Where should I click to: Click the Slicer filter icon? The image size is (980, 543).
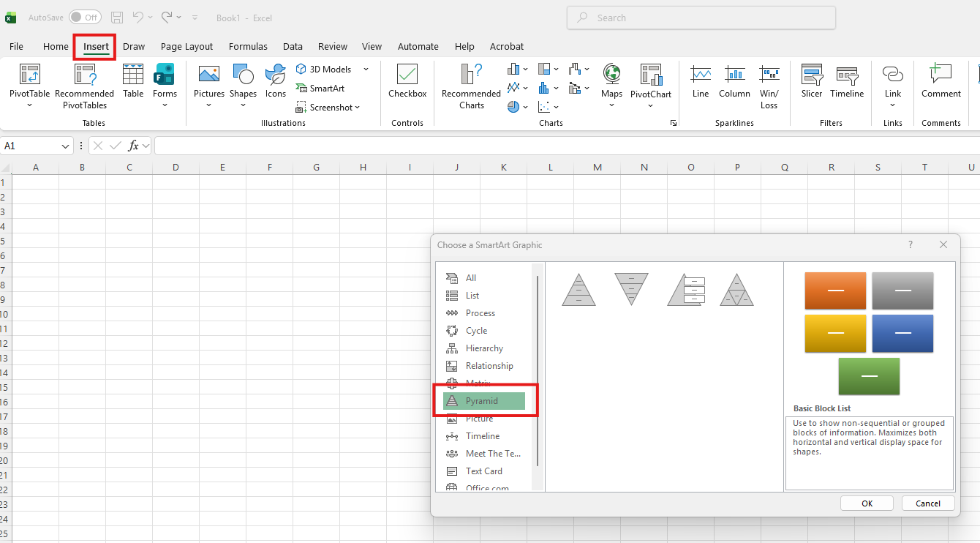tap(812, 74)
